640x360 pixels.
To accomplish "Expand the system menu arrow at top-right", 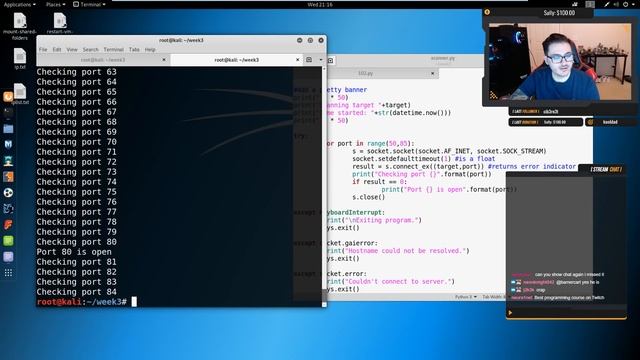I will 633,4.
